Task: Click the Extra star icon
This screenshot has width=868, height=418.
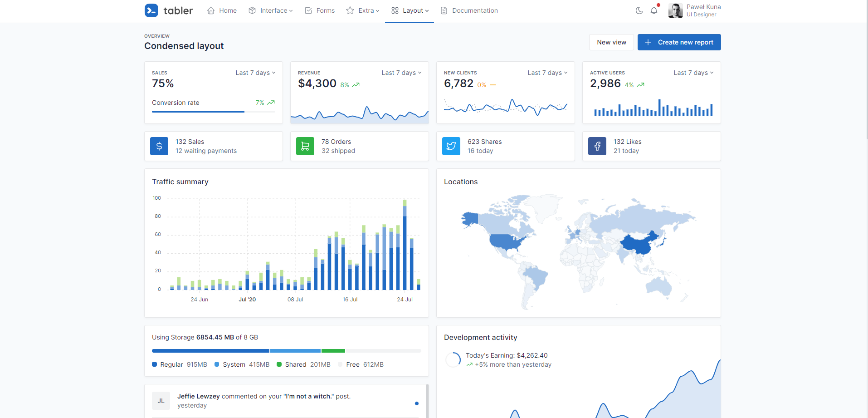Action: tap(350, 10)
